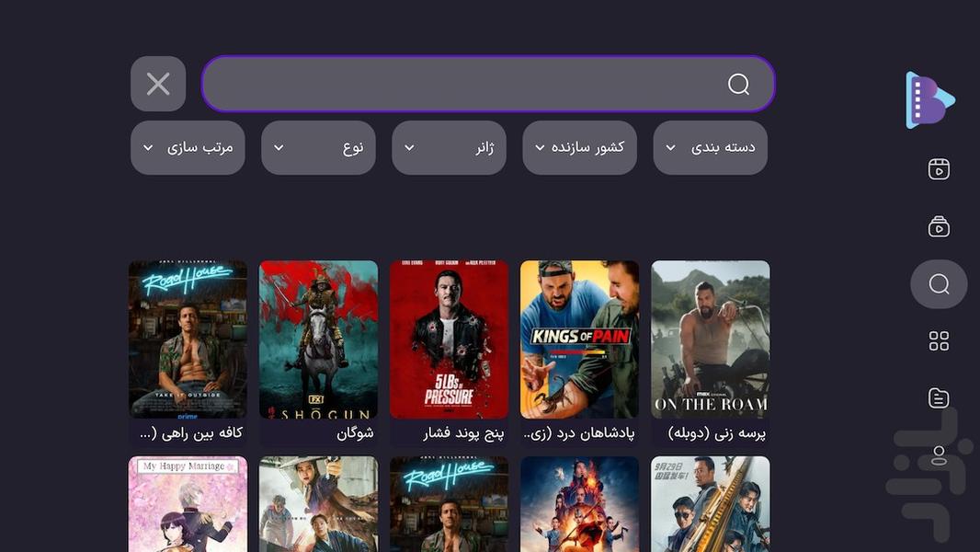This screenshot has width=980, height=552.
Task: Expand the دسته بندی dropdown
Action: click(x=710, y=147)
